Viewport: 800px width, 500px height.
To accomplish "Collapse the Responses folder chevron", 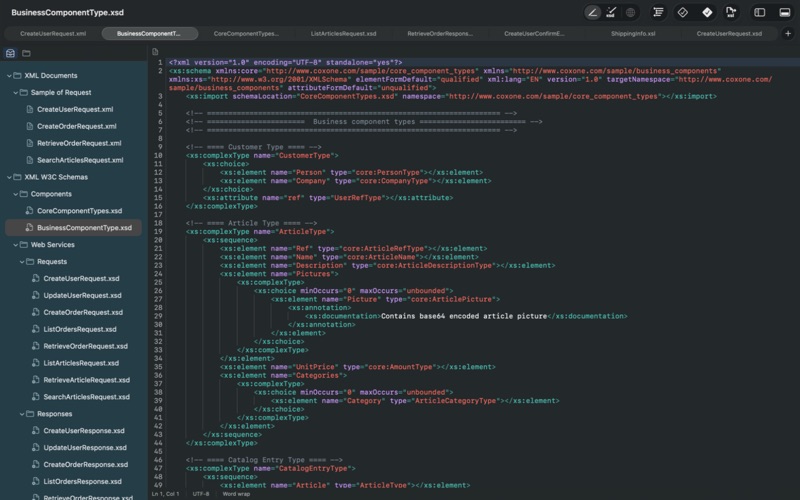I will pos(22,414).
